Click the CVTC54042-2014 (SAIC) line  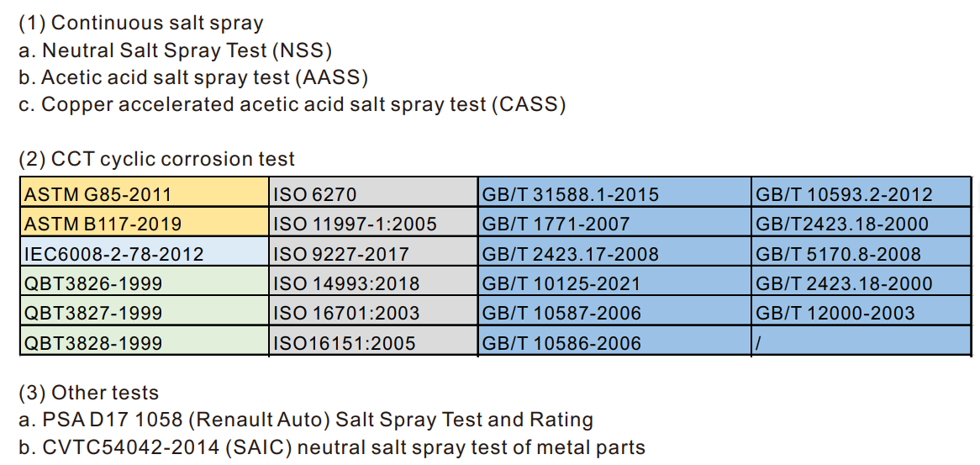tap(332, 447)
